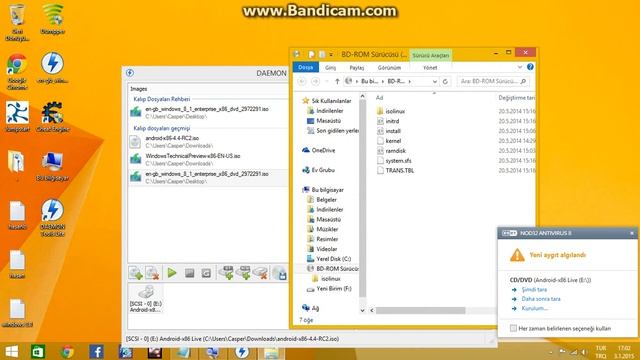Screen dimensions: 640x360
Task: Click Şimdi tara link in NOD32 popup
Action: pos(534,289)
